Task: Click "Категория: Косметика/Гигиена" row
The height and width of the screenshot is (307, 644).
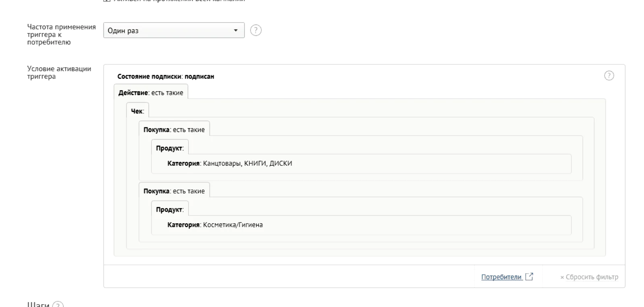Action: click(361, 225)
